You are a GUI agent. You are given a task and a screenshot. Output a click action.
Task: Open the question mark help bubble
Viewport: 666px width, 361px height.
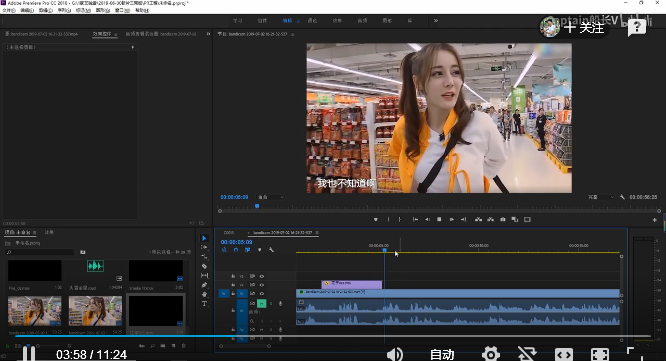coord(637,28)
